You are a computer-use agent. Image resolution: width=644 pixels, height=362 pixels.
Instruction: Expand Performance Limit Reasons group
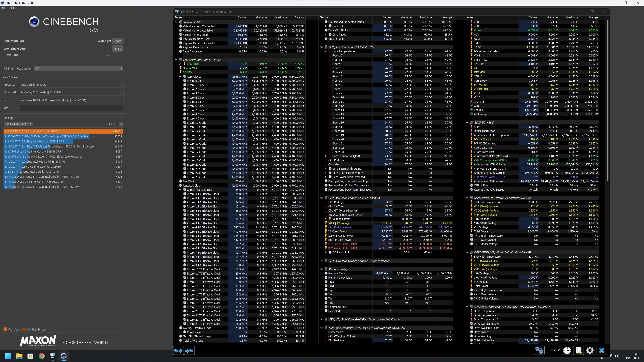(x=321, y=320)
